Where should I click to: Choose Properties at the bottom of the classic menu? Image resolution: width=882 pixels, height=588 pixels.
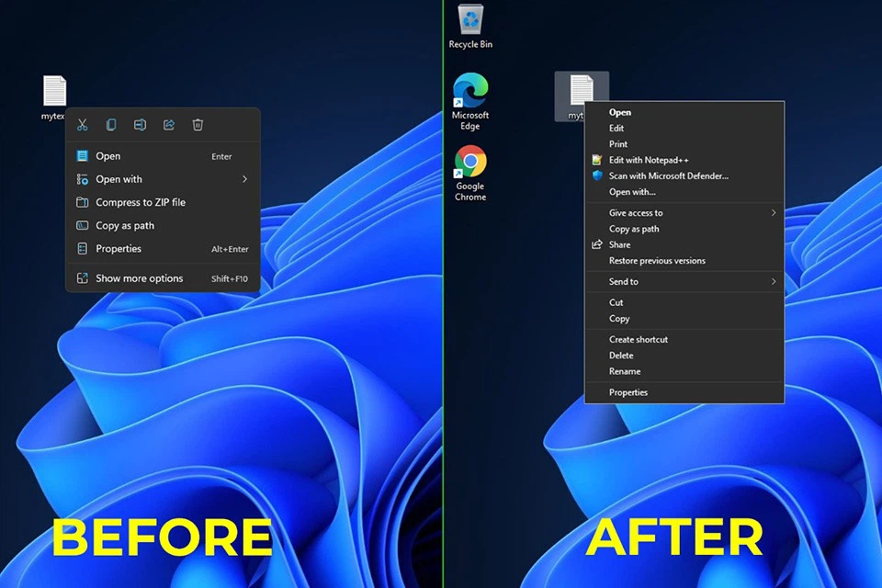click(684, 392)
